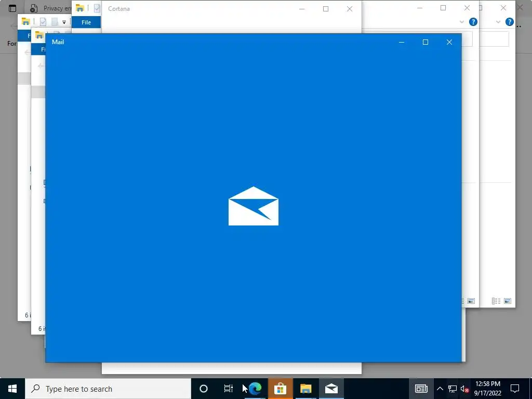Open the network status tray icon
This screenshot has height=399, width=532.
click(453, 389)
